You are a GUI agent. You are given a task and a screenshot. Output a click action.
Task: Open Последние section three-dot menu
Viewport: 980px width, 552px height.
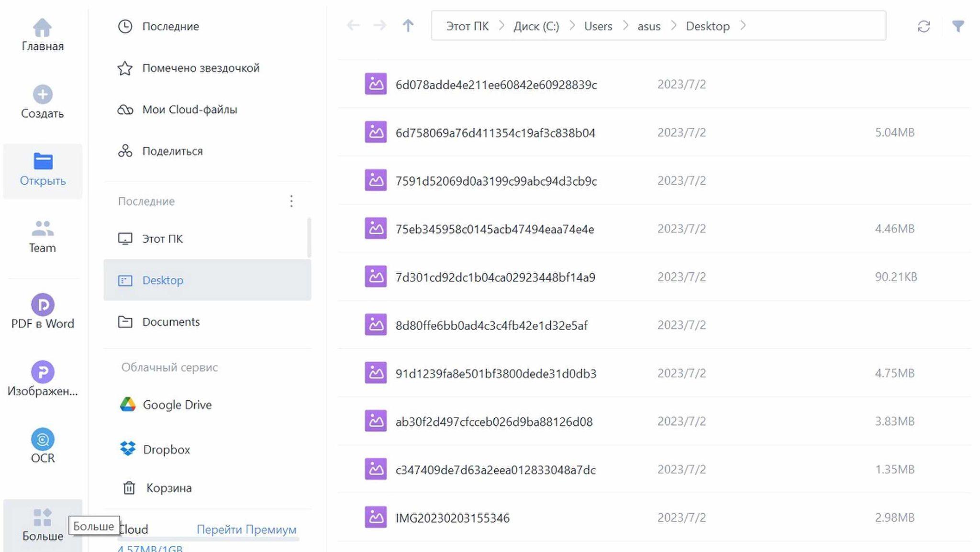(x=291, y=201)
